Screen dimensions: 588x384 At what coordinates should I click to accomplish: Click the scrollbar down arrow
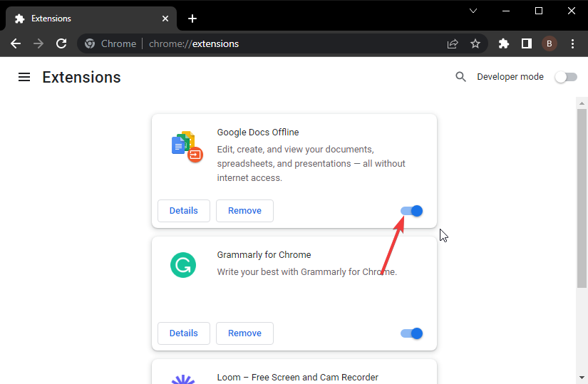coord(582,378)
